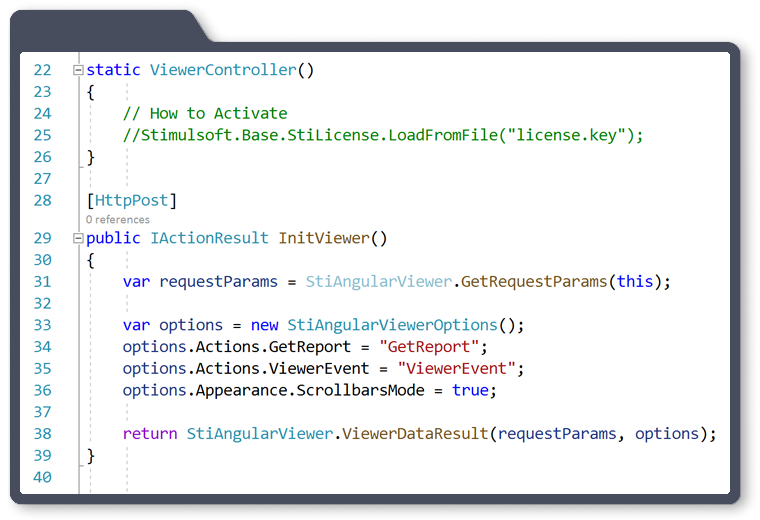Viewport: 760px width, 520px height.
Task: Click the HttpPost attribute name
Action: tap(131, 200)
